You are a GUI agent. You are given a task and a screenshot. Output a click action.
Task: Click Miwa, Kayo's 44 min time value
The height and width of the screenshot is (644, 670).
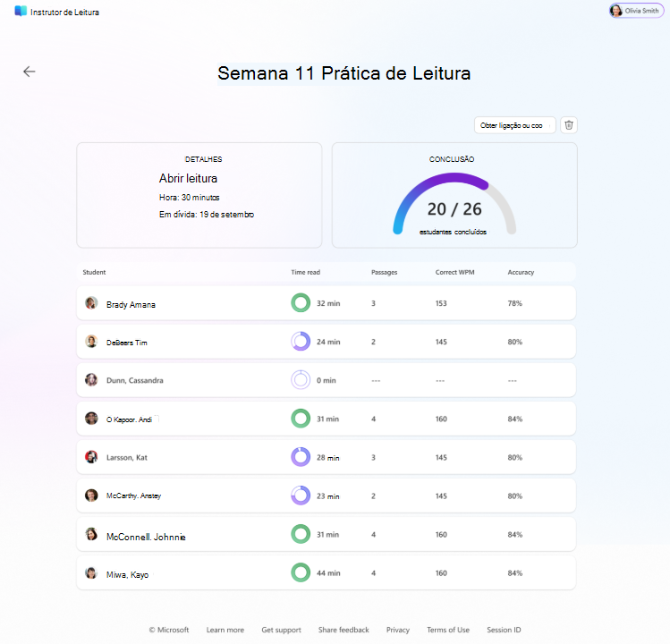tap(328, 573)
